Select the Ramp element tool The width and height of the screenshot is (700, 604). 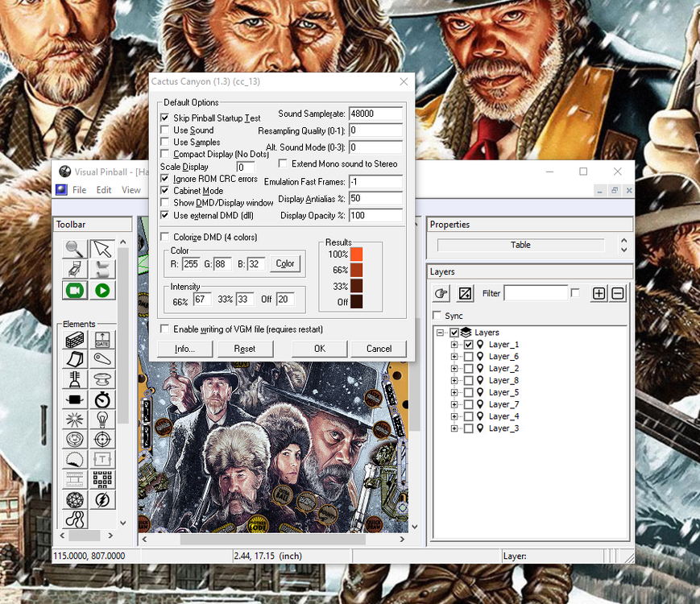(x=75, y=359)
